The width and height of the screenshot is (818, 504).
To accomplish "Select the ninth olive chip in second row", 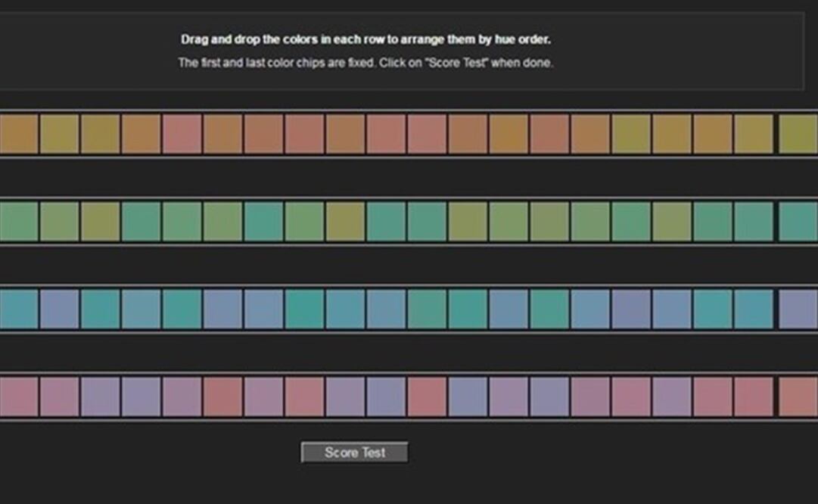I will (345, 222).
